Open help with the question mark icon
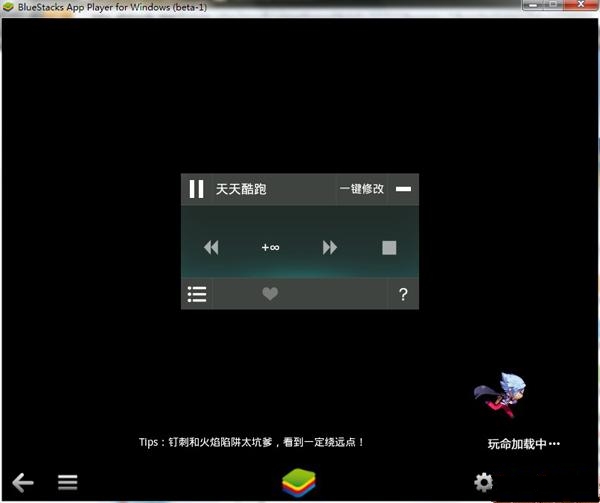 (403, 294)
